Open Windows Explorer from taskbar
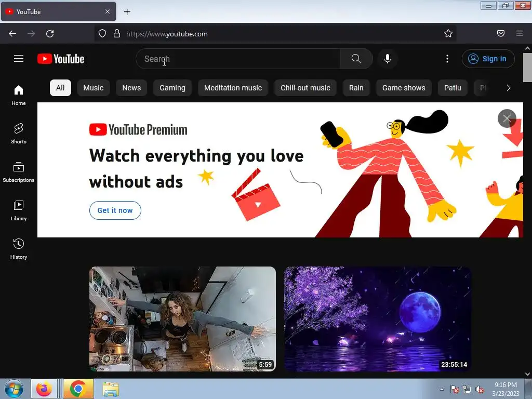The image size is (532, 399). (x=111, y=390)
